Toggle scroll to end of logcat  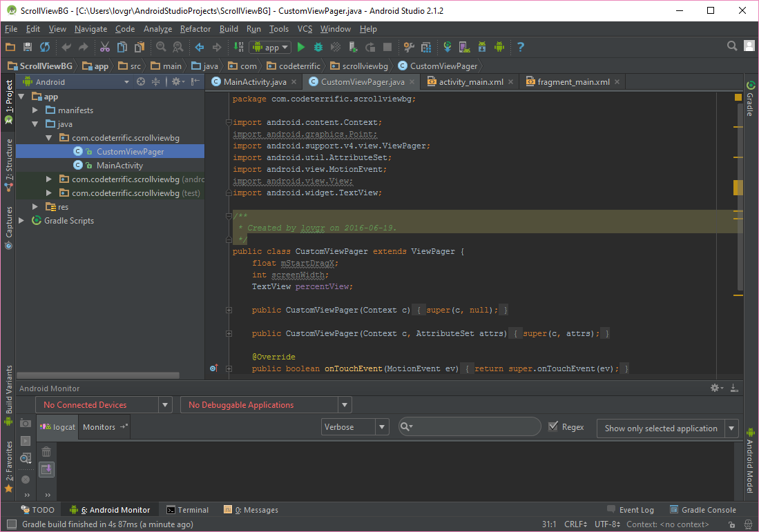46,469
